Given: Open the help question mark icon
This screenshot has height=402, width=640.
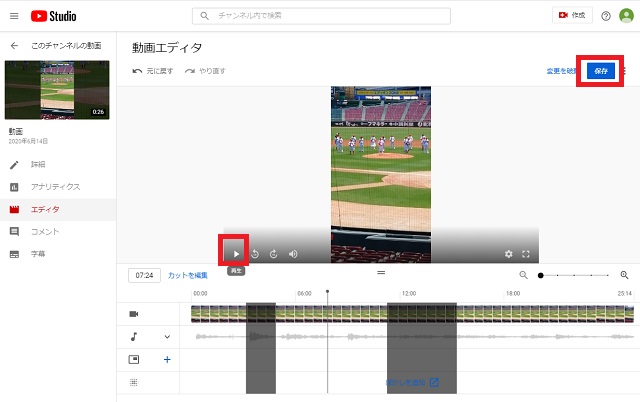Looking at the screenshot, I should (606, 16).
